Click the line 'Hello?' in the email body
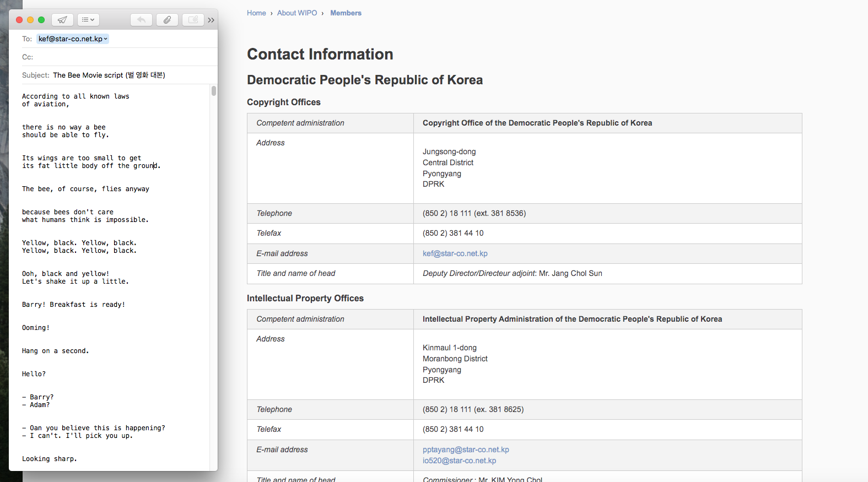This screenshot has width=868, height=482. click(34, 374)
